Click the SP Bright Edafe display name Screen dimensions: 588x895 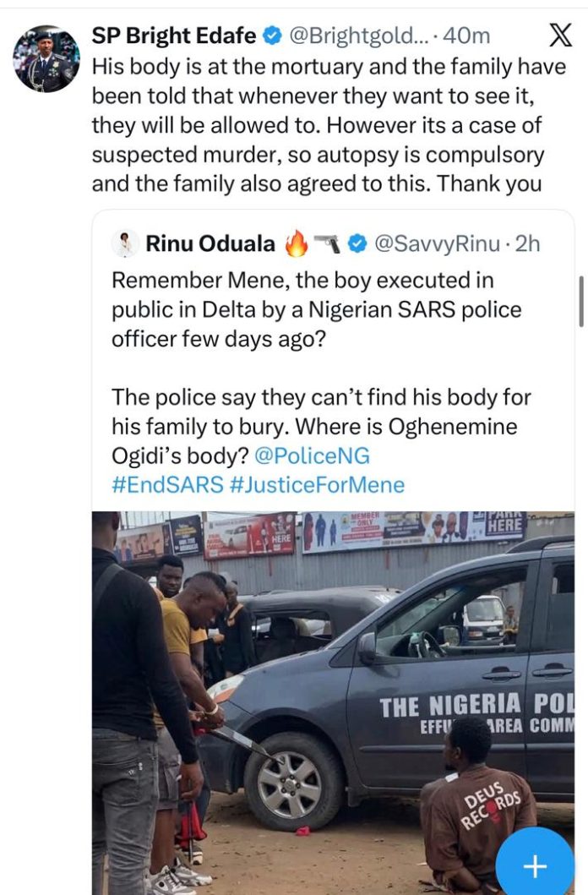[x=174, y=36]
